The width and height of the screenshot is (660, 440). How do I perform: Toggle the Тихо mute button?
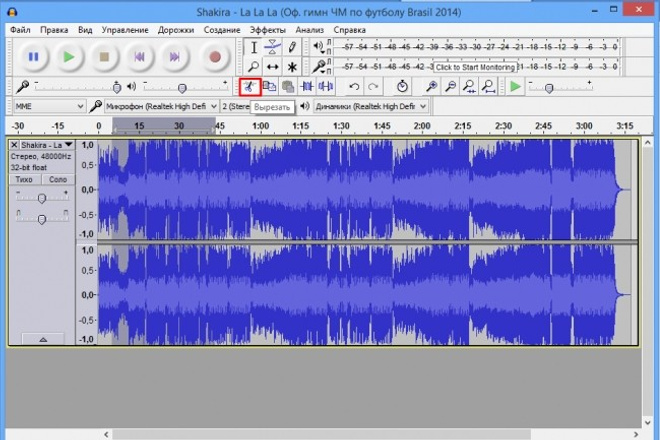(x=24, y=179)
